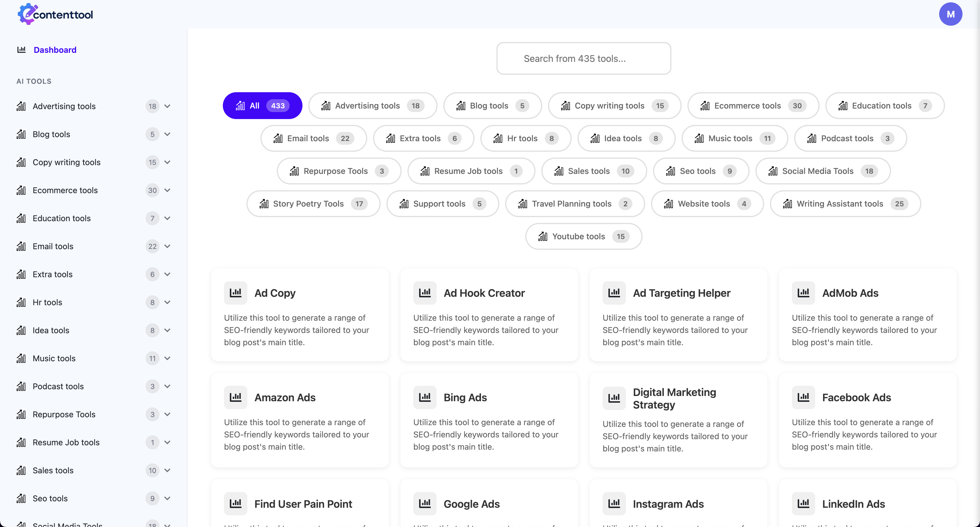The height and width of the screenshot is (527, 980).
Task: Click the Dashboard chart icon in sidebar
Action: click(x=21, y=50)
